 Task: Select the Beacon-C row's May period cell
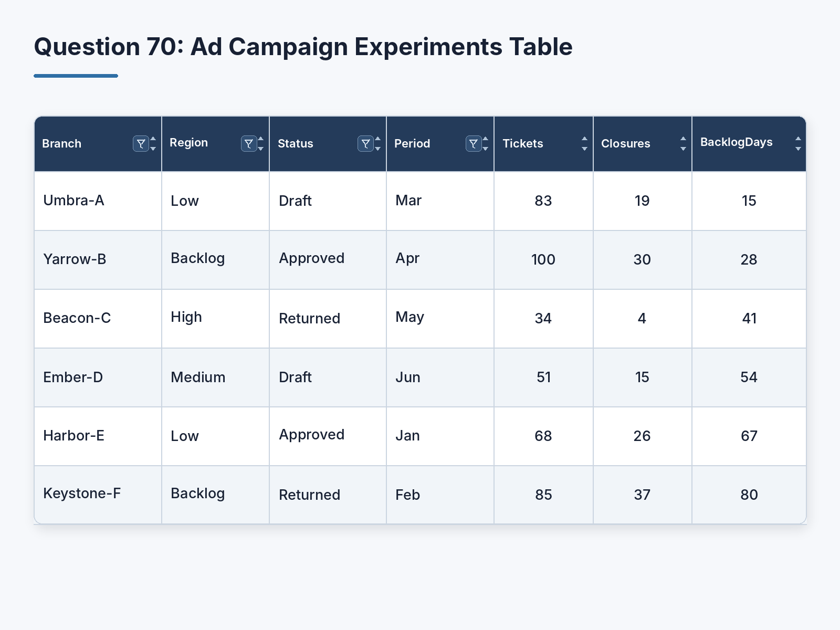tap(440, 318)
